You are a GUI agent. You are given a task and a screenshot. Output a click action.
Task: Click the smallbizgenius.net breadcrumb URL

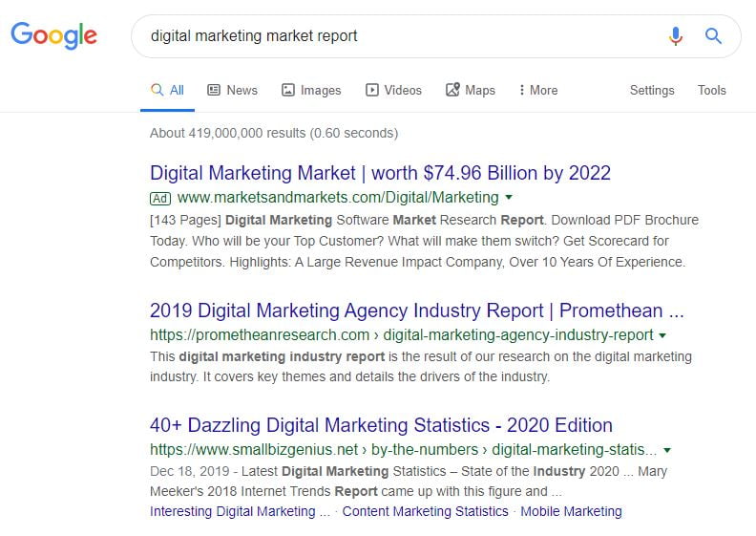(x=404, y=450)
